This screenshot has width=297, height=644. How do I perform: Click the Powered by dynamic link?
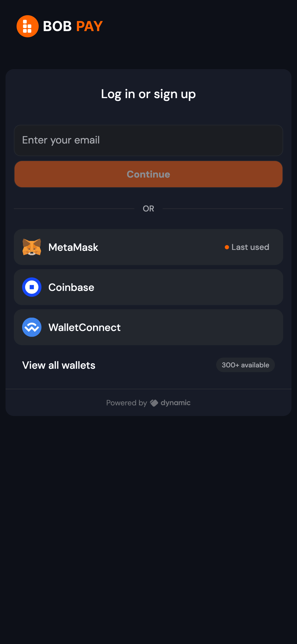click(x=148, y=403)
